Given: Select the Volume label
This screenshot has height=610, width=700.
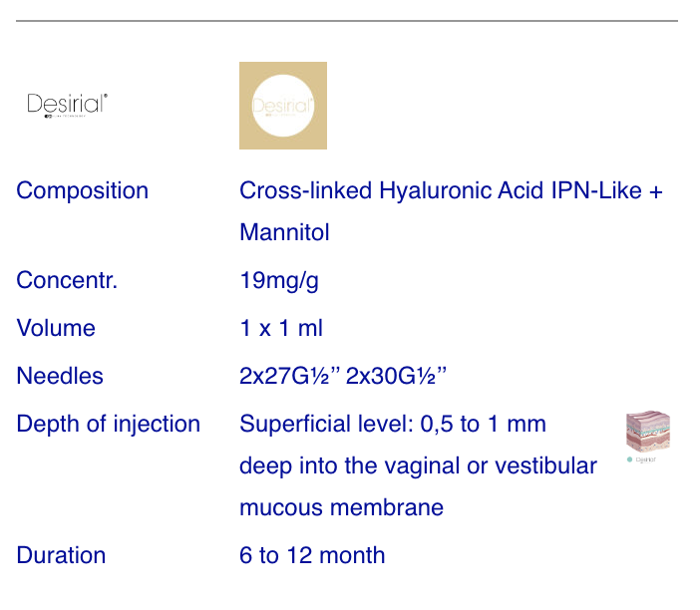Looking at the screenshot, I should coord(56,328).
